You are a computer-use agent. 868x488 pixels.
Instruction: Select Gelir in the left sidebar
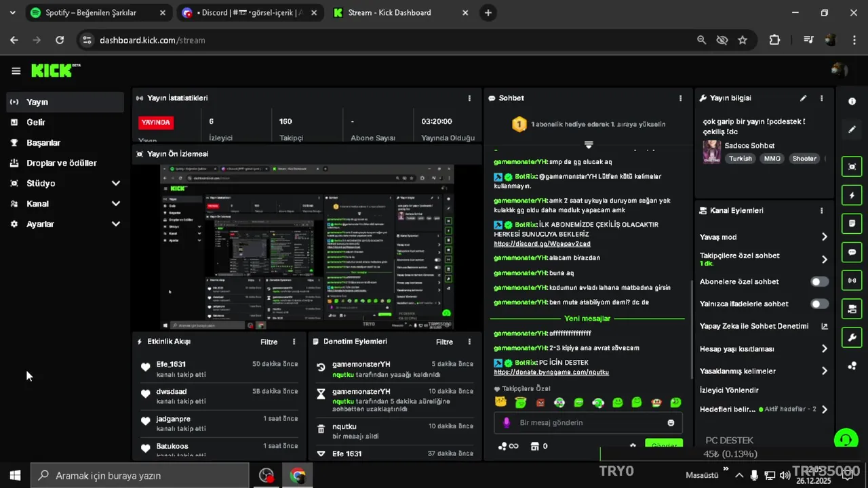[65, 122]
